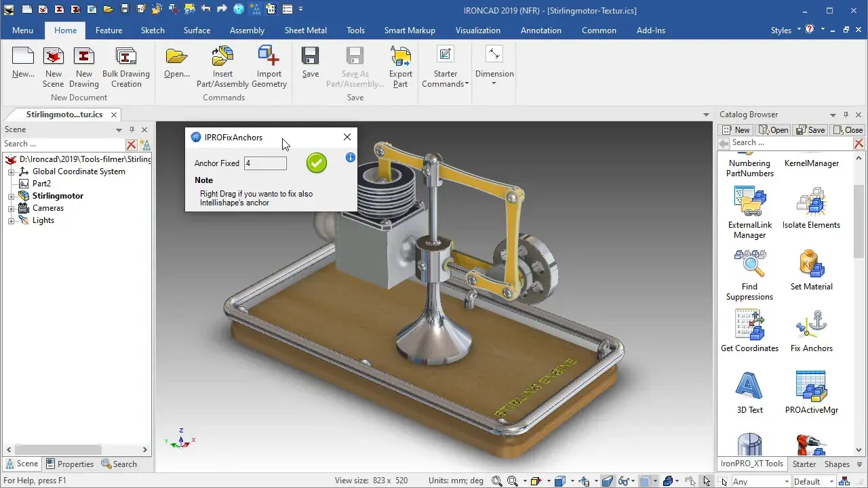Click the blue info icon in dialog
This screenshot has height=488, width=868.
[351, 157]
